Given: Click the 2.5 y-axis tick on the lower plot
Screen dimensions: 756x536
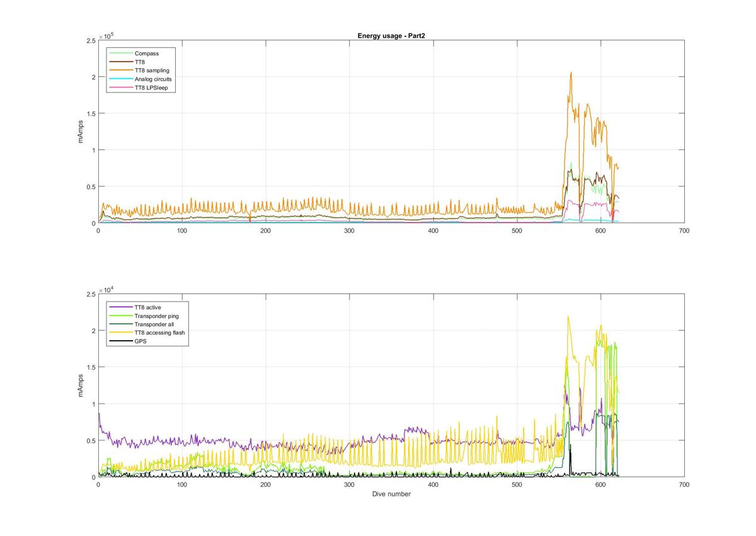Looking at the screenshot, I should point(91,294).
